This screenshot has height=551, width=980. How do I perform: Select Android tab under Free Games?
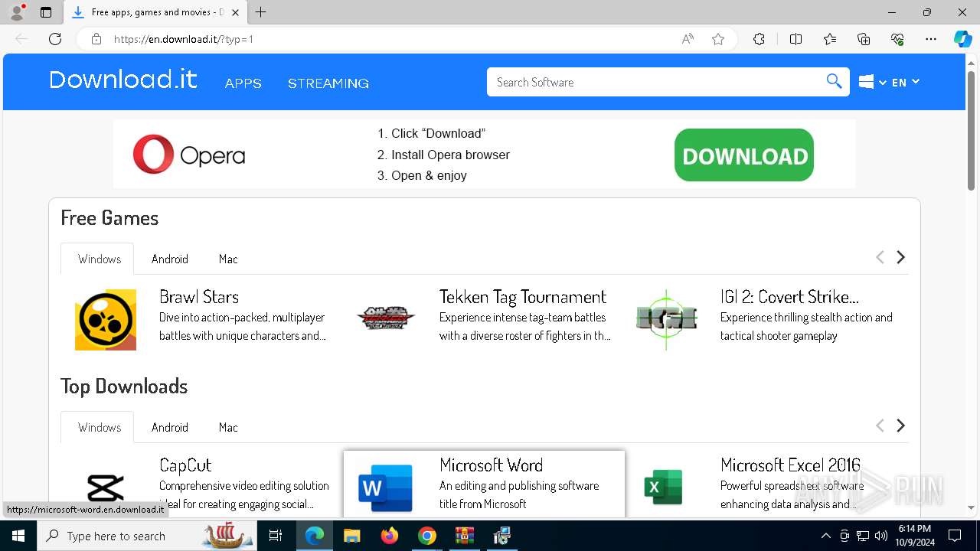pyautogui.click(x=170, y=259)
